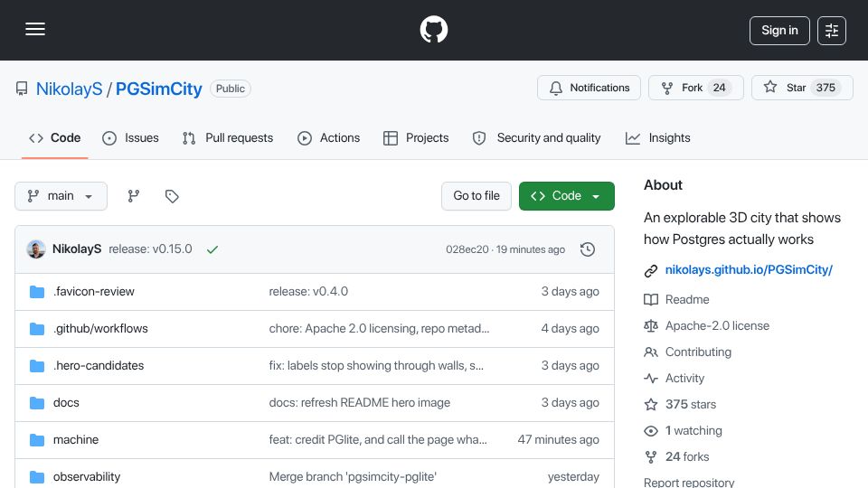The height and width of the screenshot is (488, 868).
Task: Click the Report repository link
Action: [x=689, y=483]
